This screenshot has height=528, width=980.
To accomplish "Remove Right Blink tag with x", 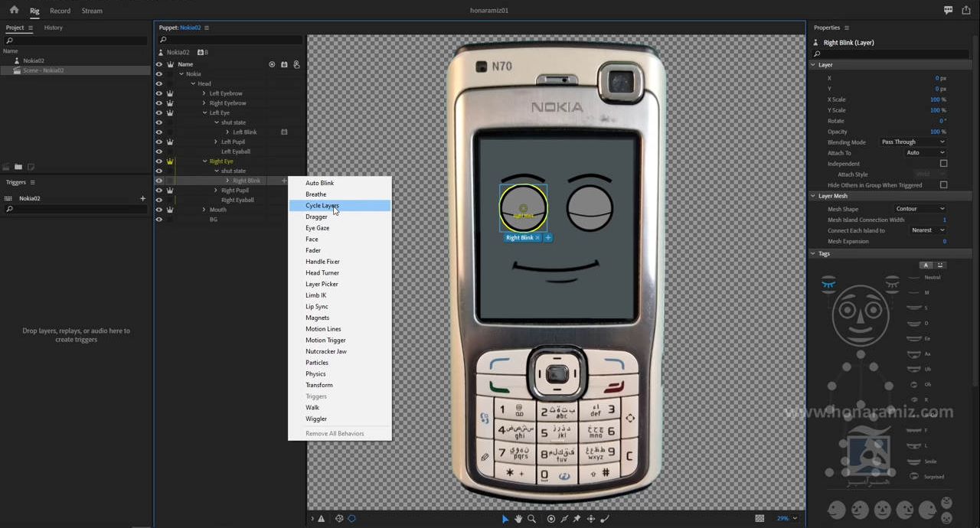I will (537, 237).
